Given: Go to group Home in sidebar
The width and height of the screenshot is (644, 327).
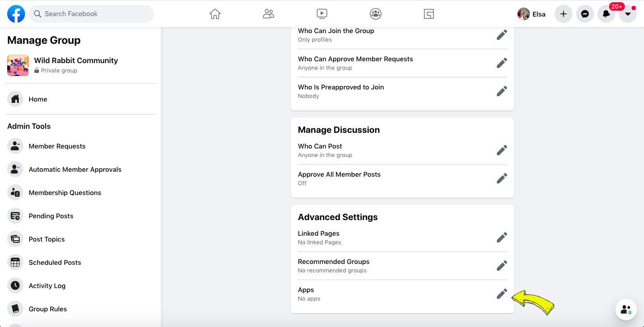Looking at the screenshot, I should point(80,99).
